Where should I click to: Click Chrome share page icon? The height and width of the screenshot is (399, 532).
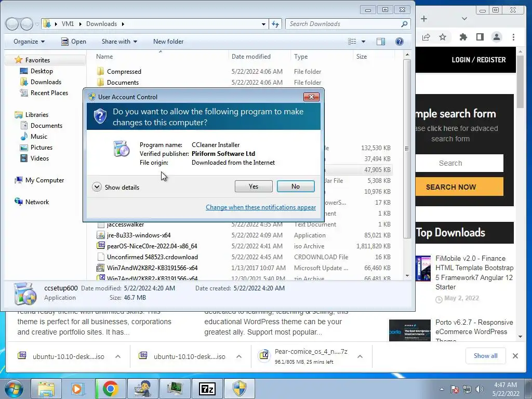pyautogui.click(x=426, y=37)
